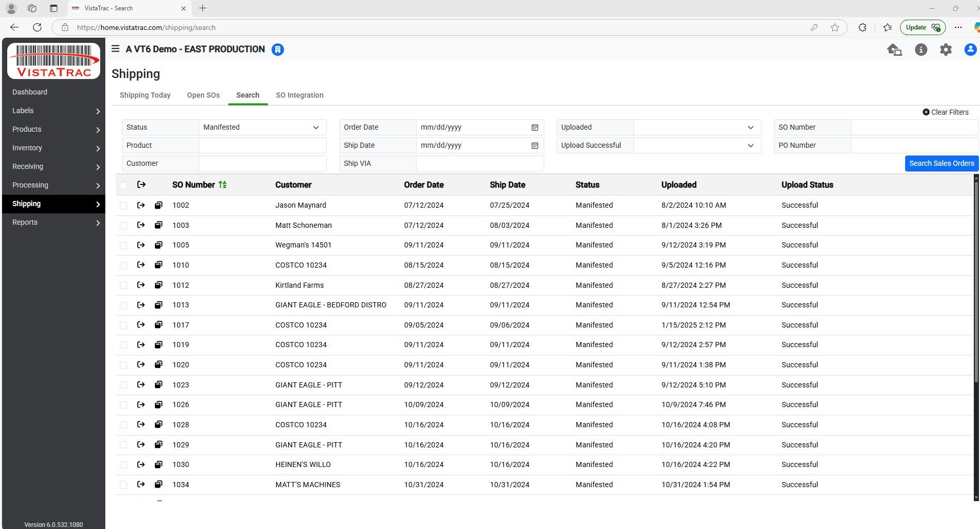
Task: Click the blue user account icon
Action: pos(970,50)
